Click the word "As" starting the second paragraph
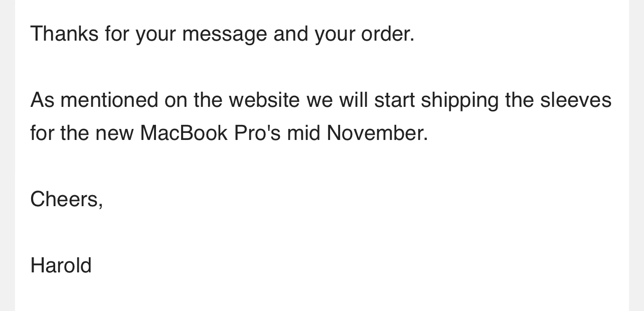 [x=42, y=100]
